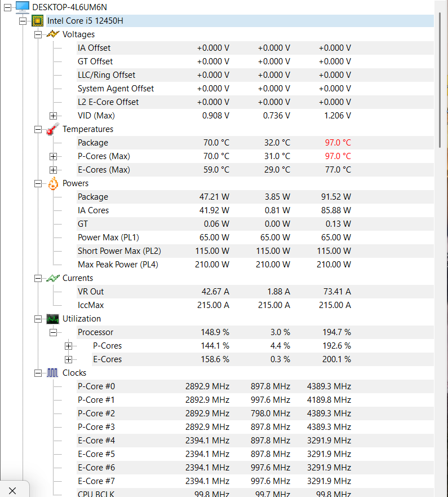This screenshot has width=448, height=497.
Task: Expand the P-Cores (Max) temperature row
Action: pos(53,156)
